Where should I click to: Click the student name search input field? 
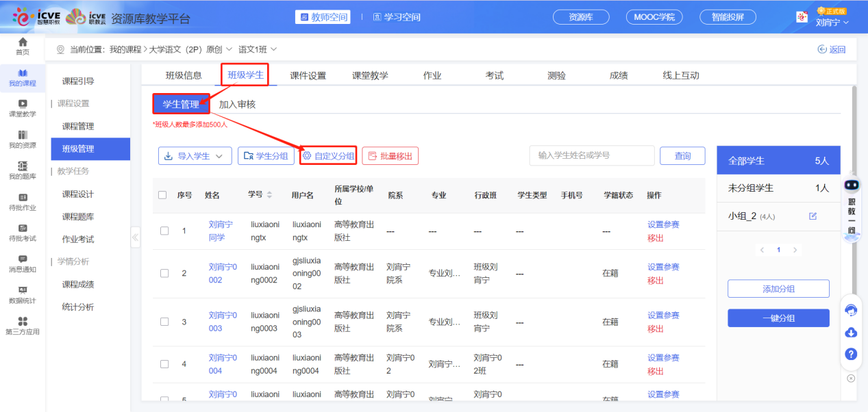[591, 155]
